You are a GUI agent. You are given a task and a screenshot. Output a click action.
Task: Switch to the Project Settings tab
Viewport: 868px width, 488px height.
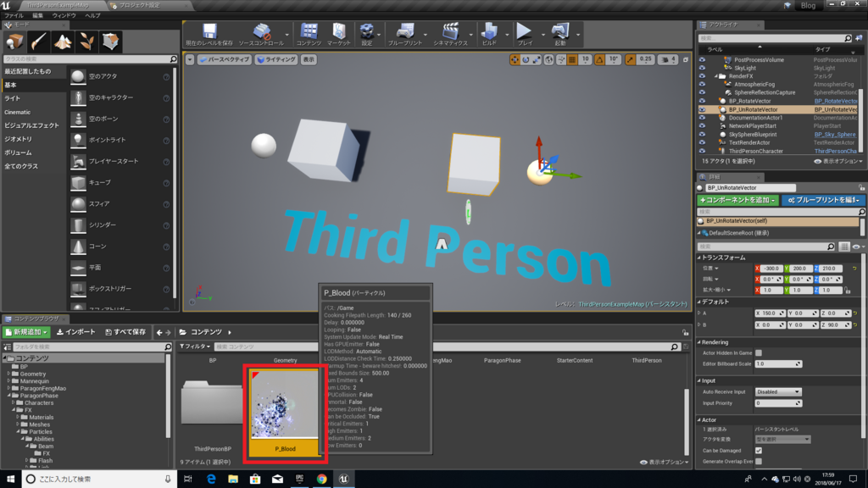[140, 5]
